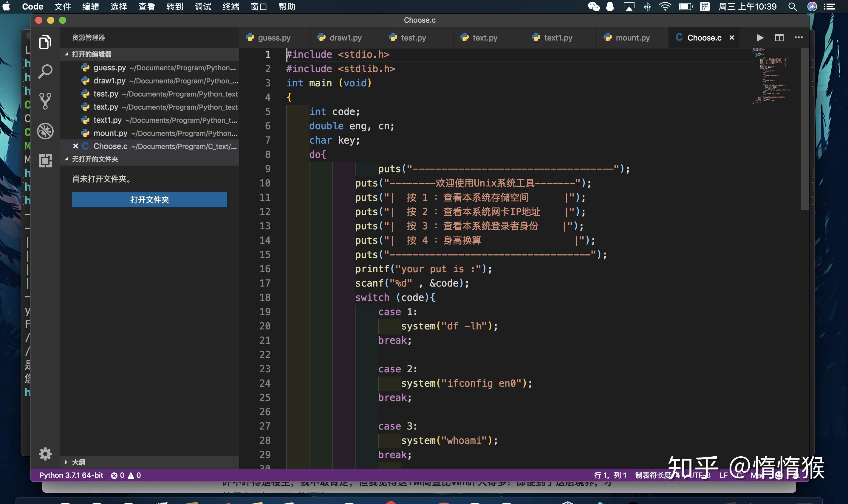The width and height of the screenshot is (848, 504).
Task: Open the 终端 menu in menu bar
Action: [x=231, y=7]
